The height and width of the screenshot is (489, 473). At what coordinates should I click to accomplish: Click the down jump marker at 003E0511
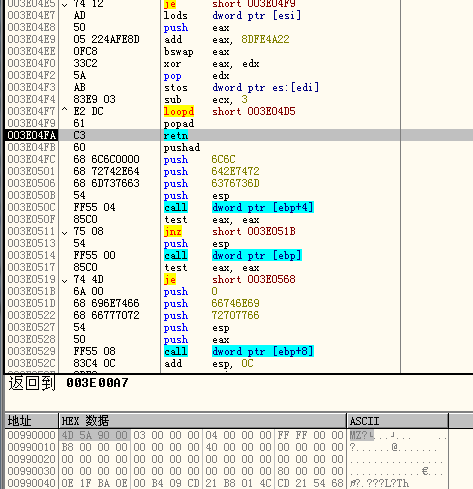[x=65, y=233]
